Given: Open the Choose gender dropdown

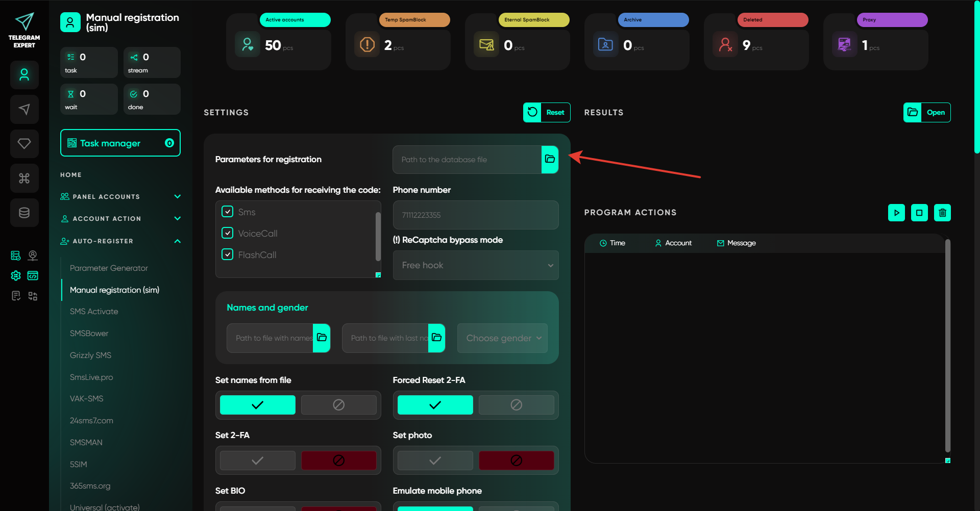Looking at the screenshot, I should (x=502, y=338).
